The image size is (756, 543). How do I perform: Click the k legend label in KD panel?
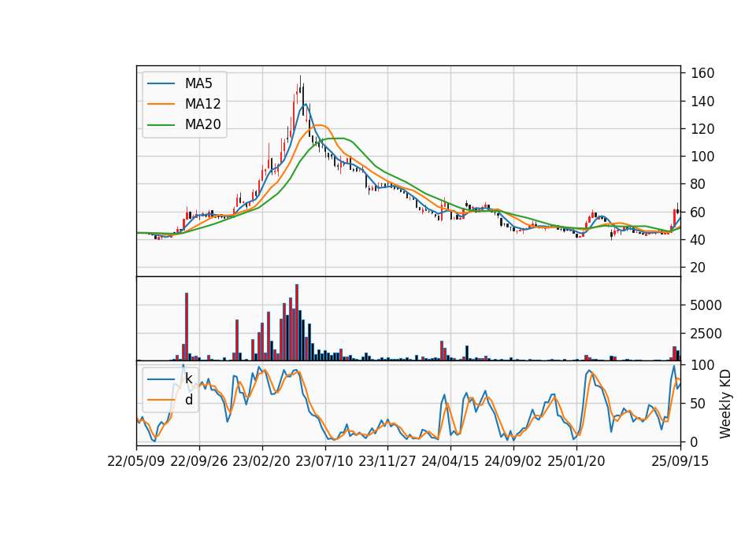click(x=188, y=379)
